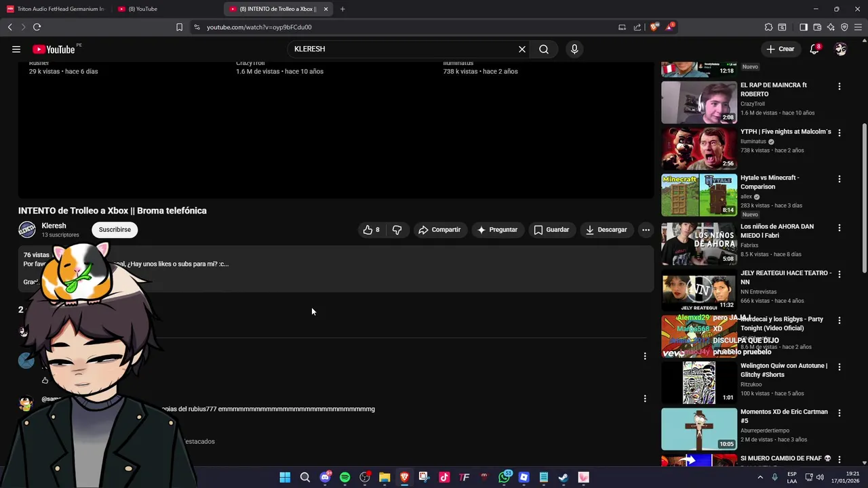
Task: Play Hytale vs Minecraft thumbnail
Action: pyautogui.click(x=699, y=195)
